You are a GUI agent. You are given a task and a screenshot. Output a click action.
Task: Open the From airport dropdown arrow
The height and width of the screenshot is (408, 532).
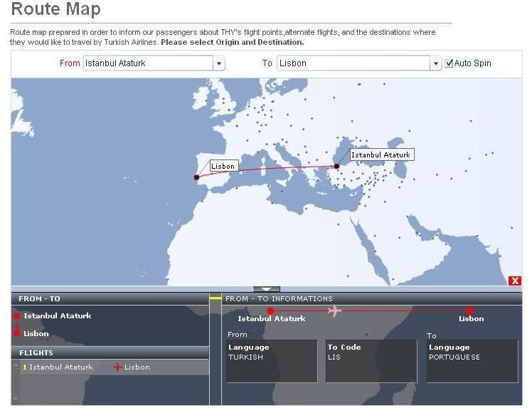(219, 63)
